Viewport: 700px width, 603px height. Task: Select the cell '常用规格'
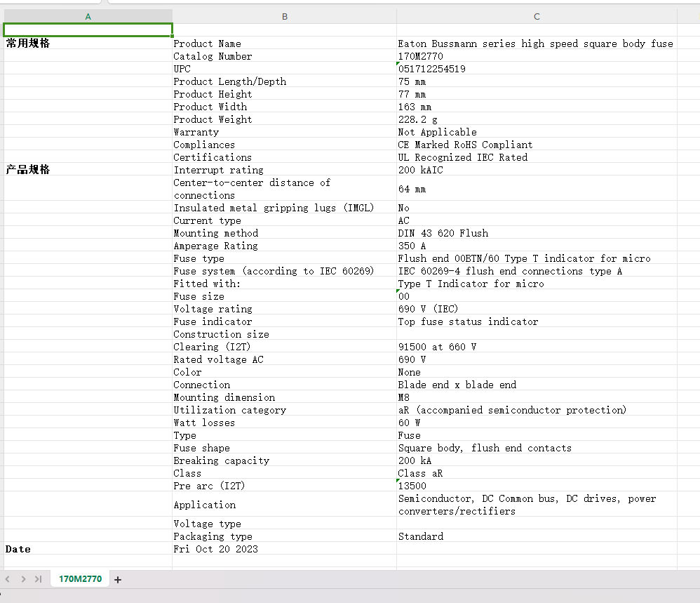tap(88, 43)
